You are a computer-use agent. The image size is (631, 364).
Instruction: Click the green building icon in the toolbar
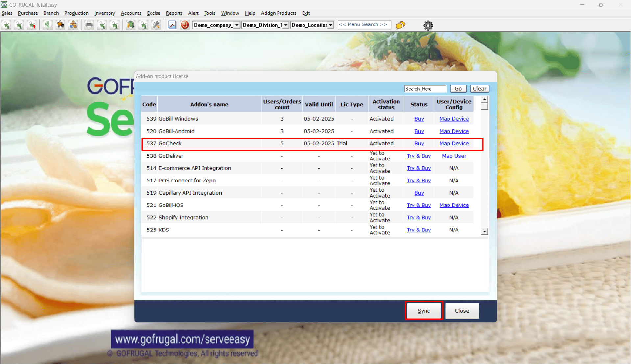click(131, 25)
